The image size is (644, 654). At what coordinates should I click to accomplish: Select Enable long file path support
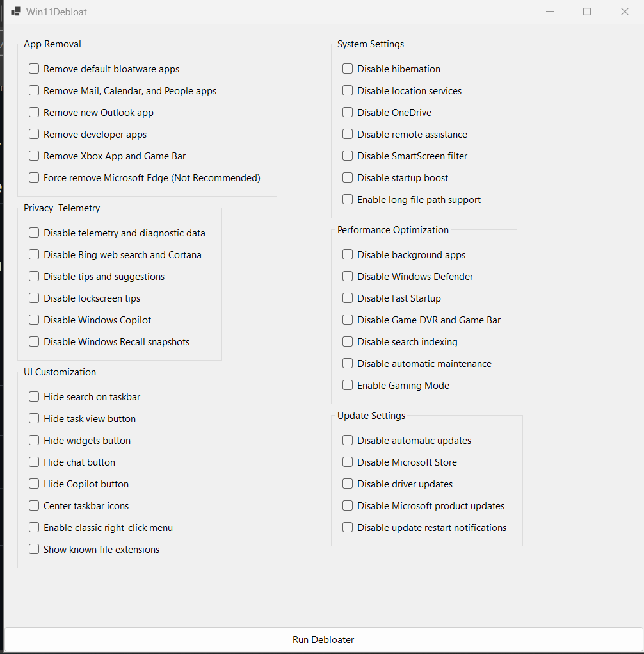tap(347, 199)
